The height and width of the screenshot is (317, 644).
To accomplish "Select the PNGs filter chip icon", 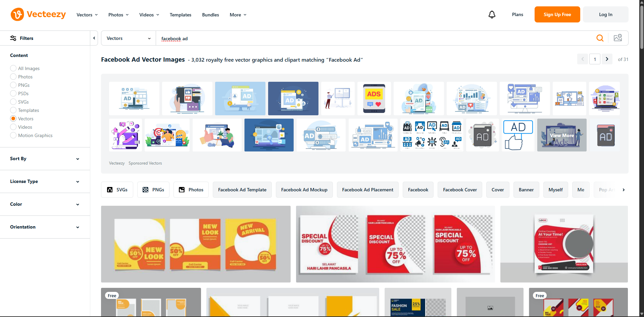I will (x=146, y=189).
